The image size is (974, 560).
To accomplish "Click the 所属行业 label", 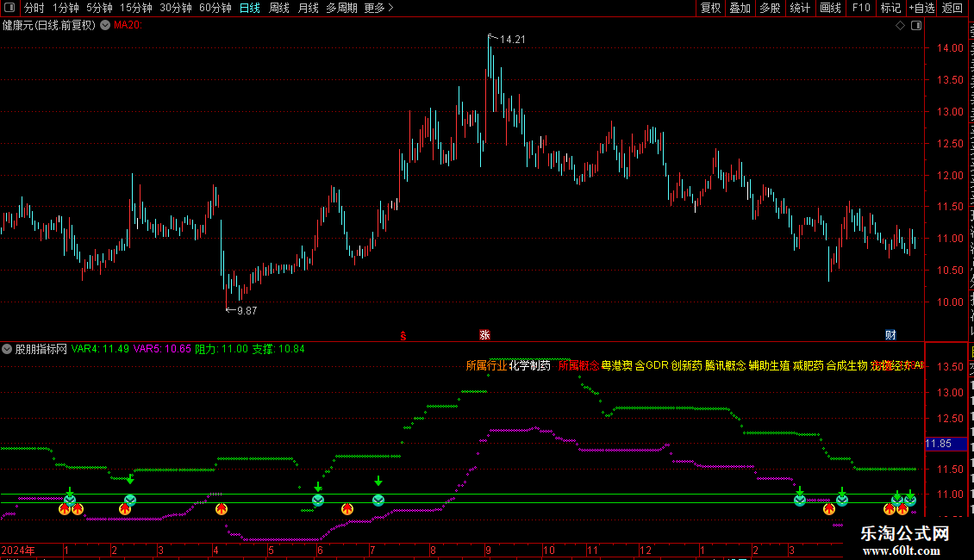I will point(486,365).
